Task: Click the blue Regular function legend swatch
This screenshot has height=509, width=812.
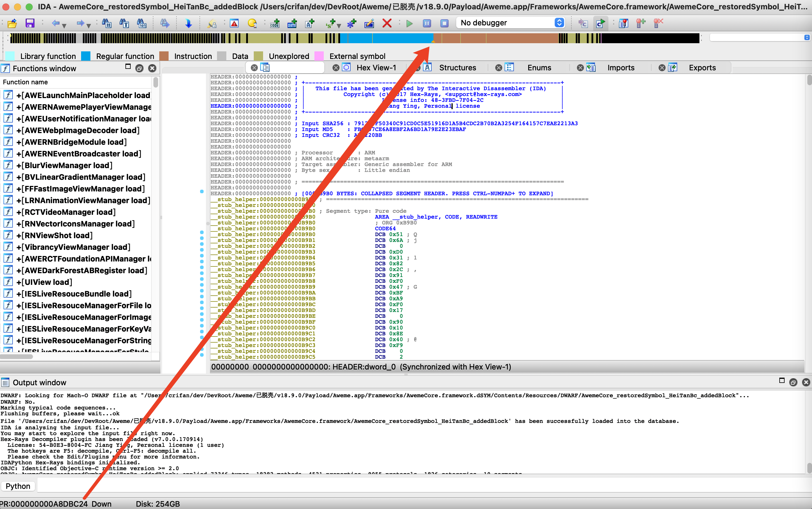Action: 86,56
